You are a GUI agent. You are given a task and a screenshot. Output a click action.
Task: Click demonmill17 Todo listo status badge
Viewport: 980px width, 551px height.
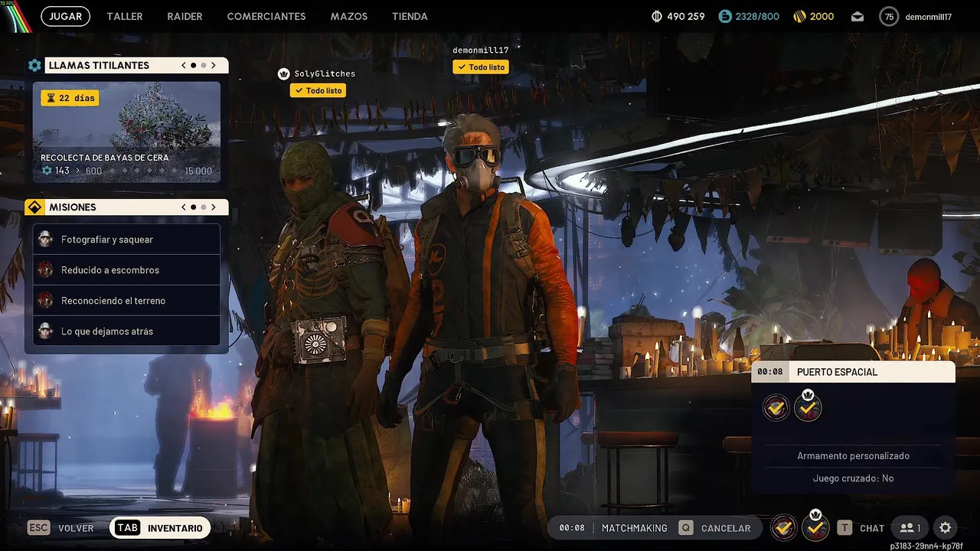coord(481,67)
